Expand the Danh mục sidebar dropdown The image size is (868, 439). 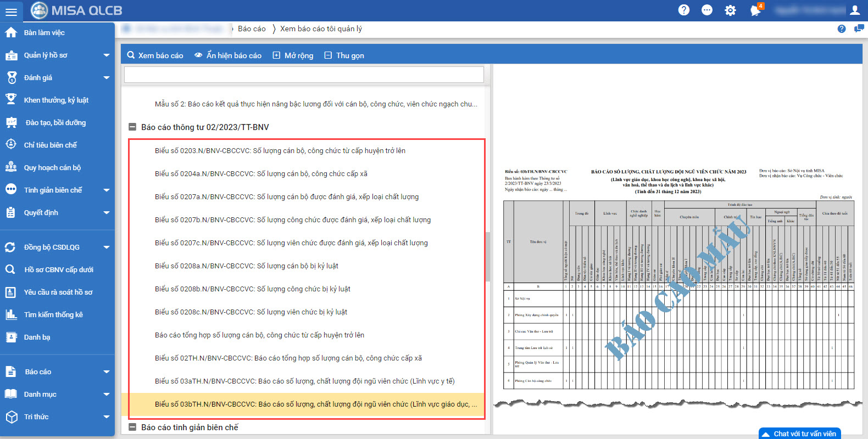pyautogui.click(x=107, y=395)
